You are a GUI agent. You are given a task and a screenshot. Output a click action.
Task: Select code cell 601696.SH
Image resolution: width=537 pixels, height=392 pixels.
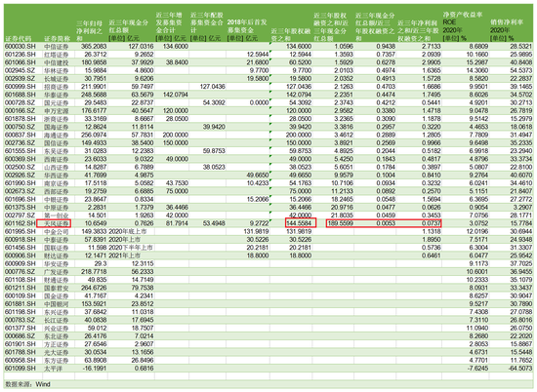click(x=21, y=199)
